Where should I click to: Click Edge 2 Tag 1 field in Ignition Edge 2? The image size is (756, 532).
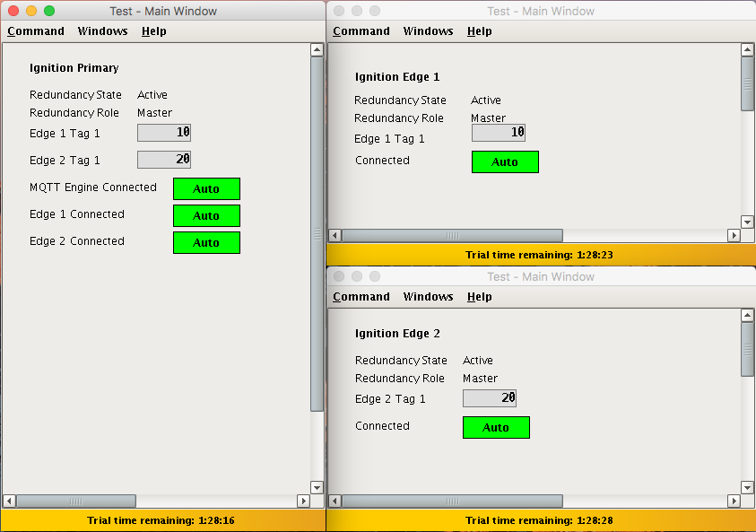tap(490, 398)
